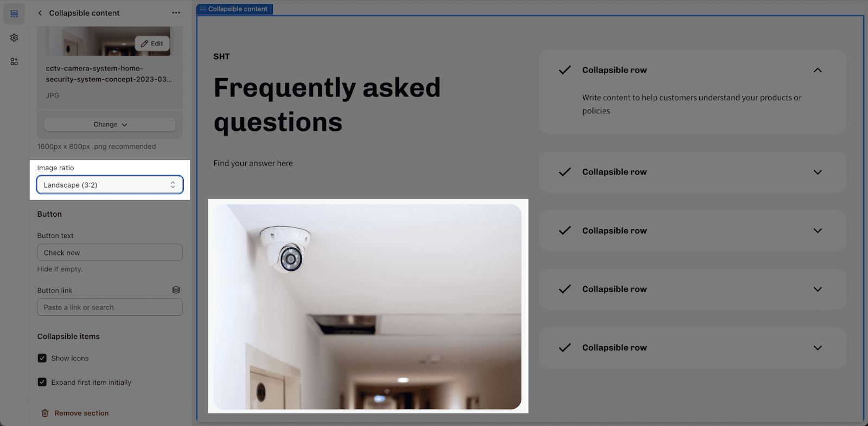Toggle the Show icons checkbox
Viewport: 868px width, 426px height.
coord(42,358)
